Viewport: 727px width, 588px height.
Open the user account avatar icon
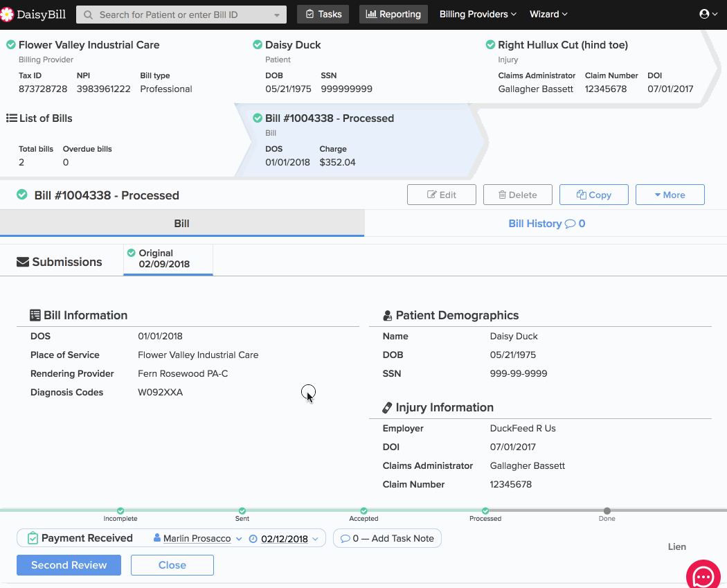(704, 14)
